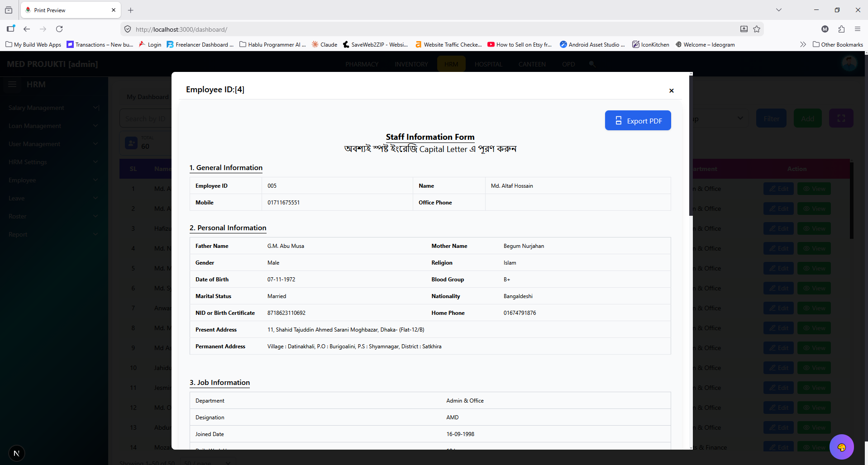Select name Md. Altaf Hossain

(x=512, y=186)
